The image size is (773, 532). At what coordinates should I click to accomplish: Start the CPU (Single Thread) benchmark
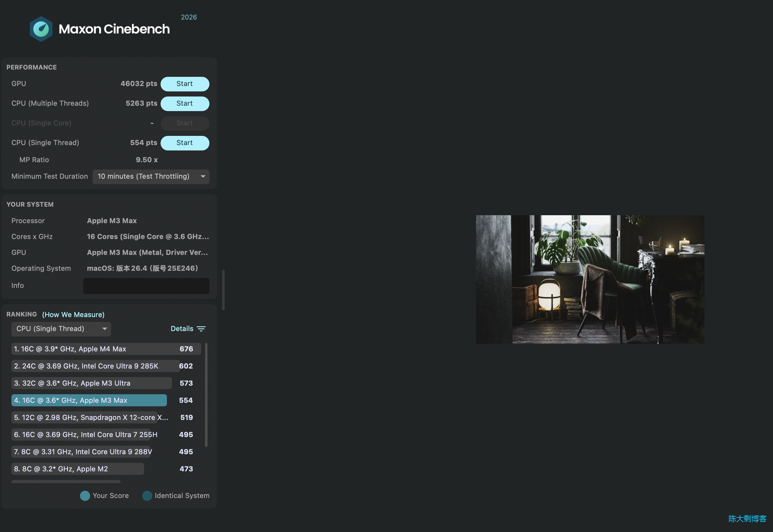coord(185,143)
